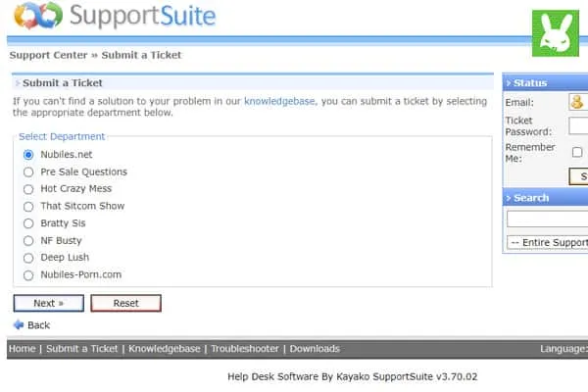Select the Bratty Sis radio button

pos(28,223)
